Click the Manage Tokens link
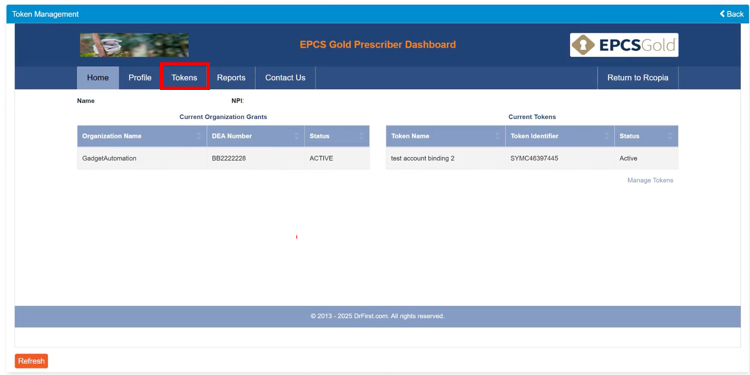750x375 pixels. point(650,180)
